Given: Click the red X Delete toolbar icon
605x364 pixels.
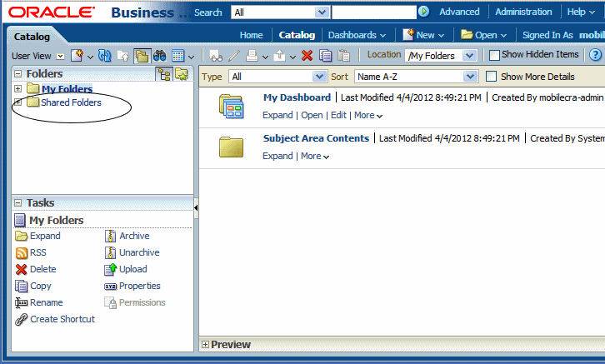Looking at the screenshot, I should (307, 56).
